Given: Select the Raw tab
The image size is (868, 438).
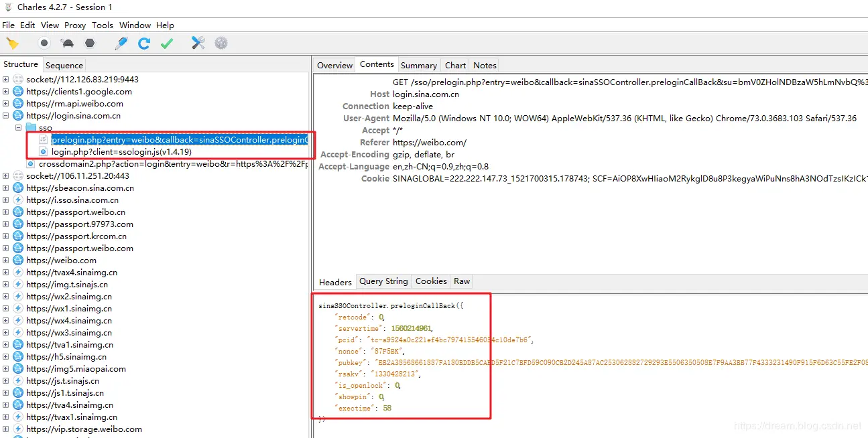Looking at the screenshot, I should pos(462,281).
